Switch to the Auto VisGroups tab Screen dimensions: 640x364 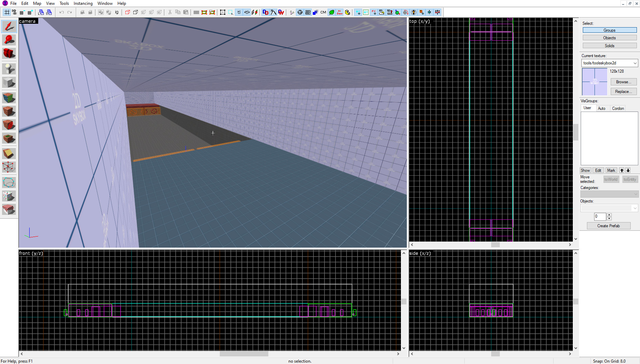[x=601, y=108]
